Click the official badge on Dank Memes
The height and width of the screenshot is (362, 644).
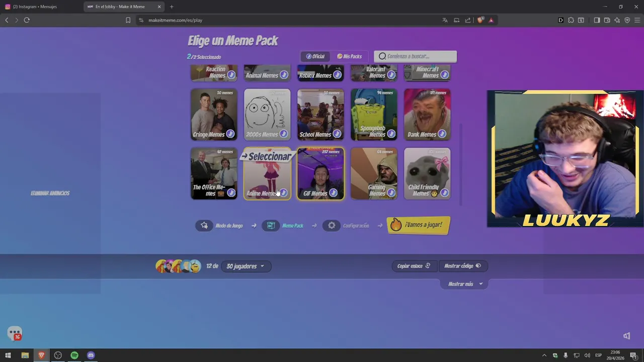(442, 134)
